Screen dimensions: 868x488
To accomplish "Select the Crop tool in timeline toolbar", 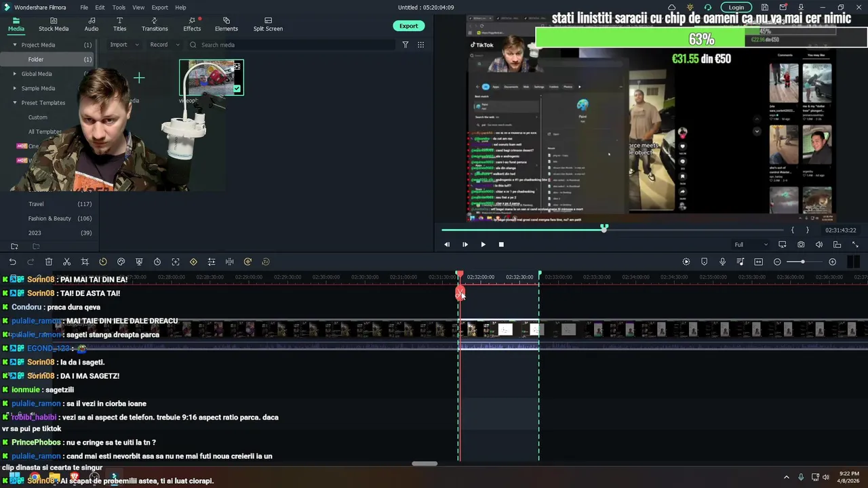I will coord(85,262).
